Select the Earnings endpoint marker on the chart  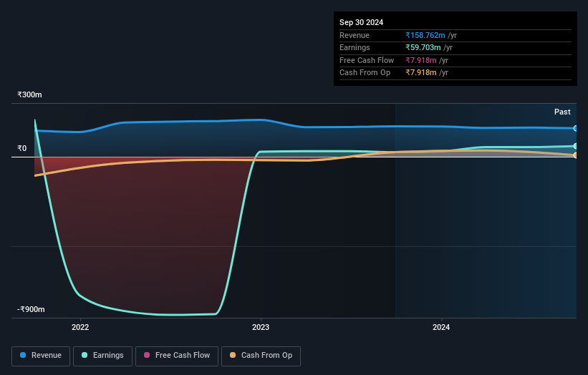click(576, 146)
